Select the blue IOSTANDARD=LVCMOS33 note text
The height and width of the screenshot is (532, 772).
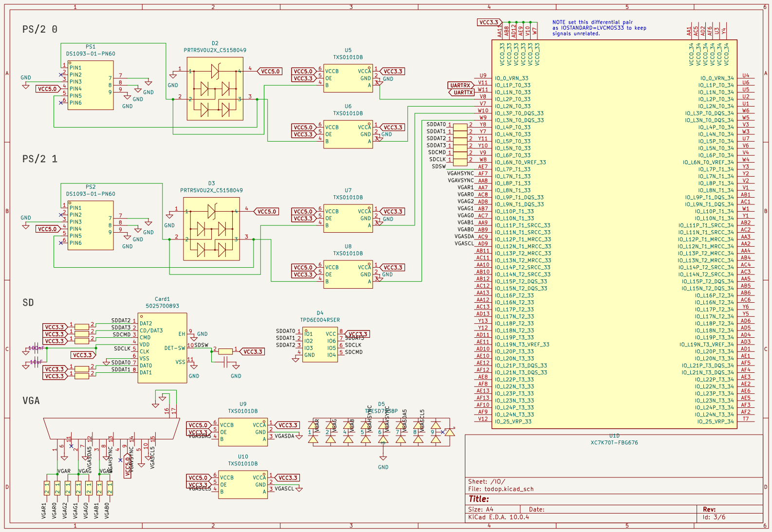tap(599, 28)
